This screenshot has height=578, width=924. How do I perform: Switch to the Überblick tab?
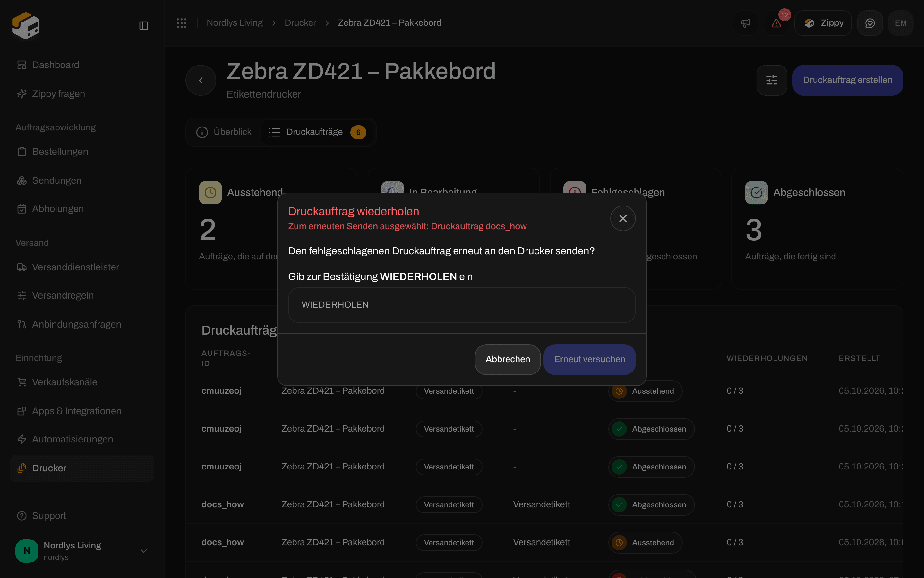[224, 132]
